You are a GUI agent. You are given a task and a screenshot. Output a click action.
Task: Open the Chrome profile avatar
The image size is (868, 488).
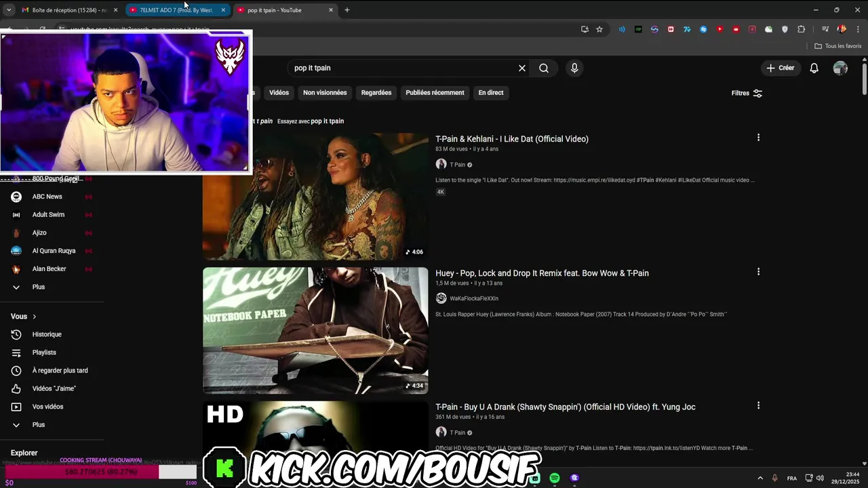[842, 29]
